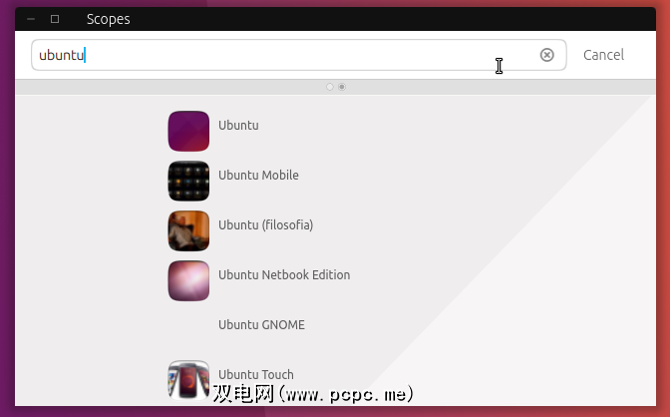Focus the search box containing ubuntu
This screenshot has width=670, height=417.
299,55
